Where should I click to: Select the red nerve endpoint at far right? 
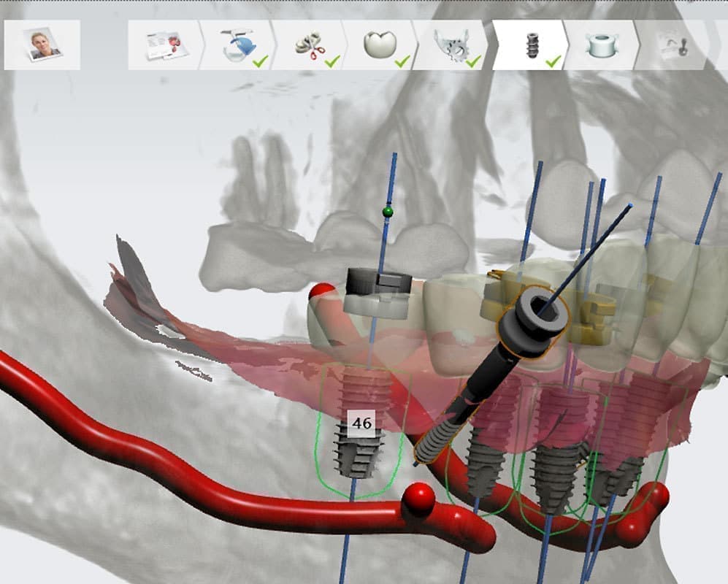coord(657,496)
